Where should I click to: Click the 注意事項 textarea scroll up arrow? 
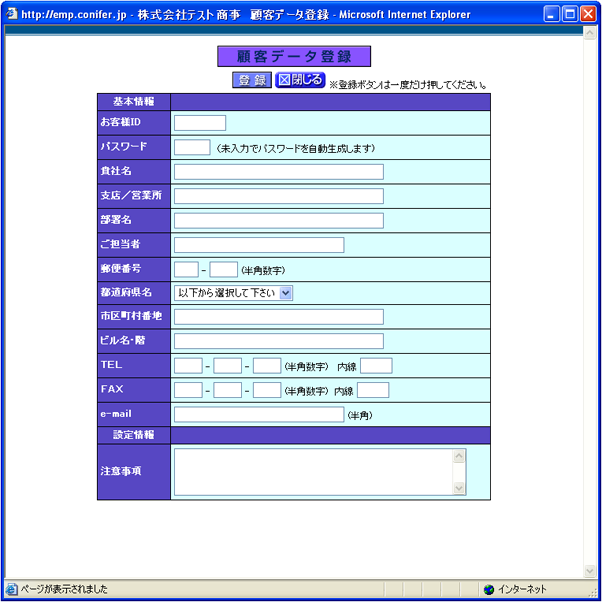459,456
